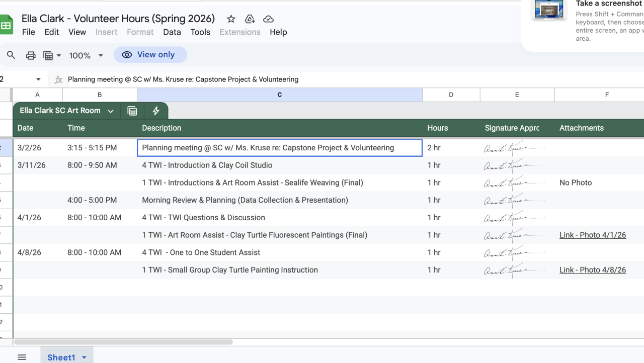Viewport: 644px width, 363px height.
Task: Open the all sheets hamburger icon
Action: point(22,357)
